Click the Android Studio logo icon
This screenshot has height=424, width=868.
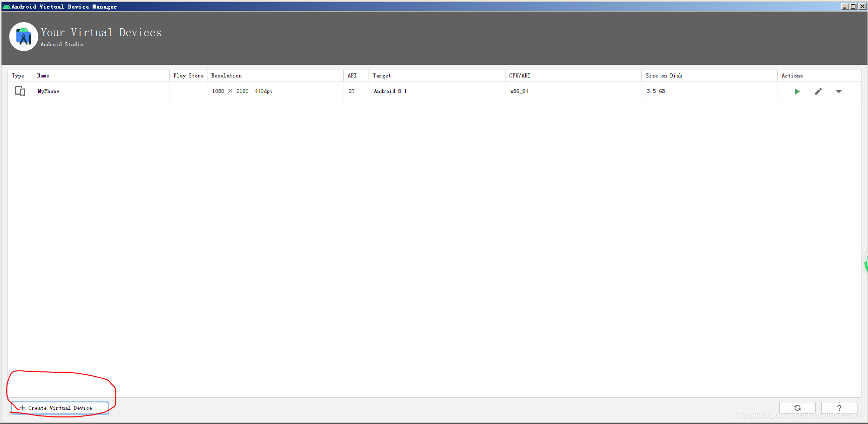point(24,37)
